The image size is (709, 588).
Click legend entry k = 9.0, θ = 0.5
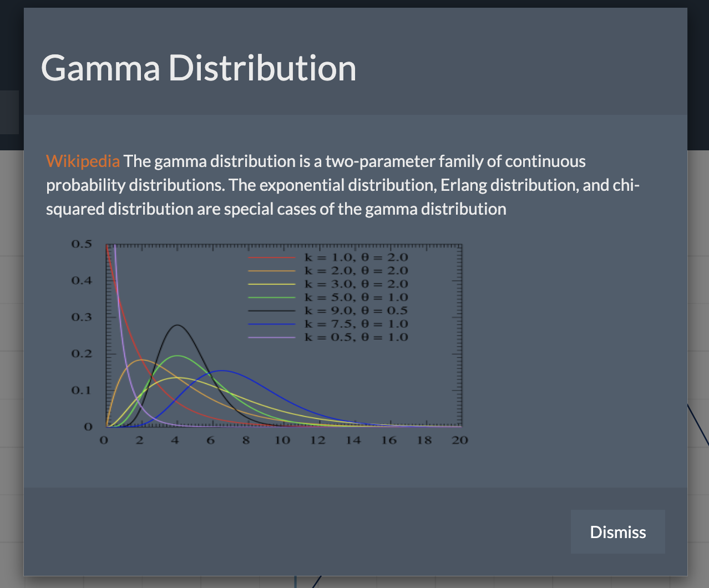[328, 311]
